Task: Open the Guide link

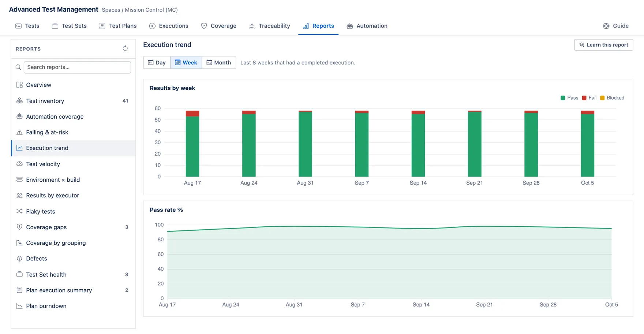Action: [616, 26]
